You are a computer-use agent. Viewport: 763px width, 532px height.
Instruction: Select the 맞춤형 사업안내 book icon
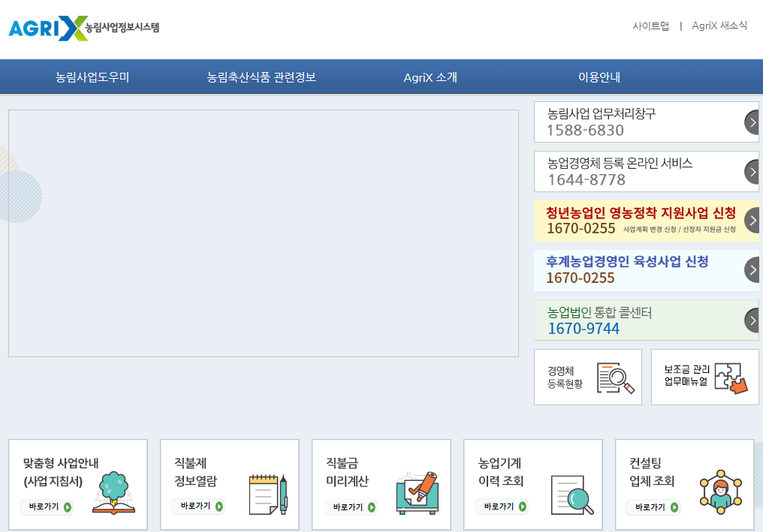[x=116, y=491]
